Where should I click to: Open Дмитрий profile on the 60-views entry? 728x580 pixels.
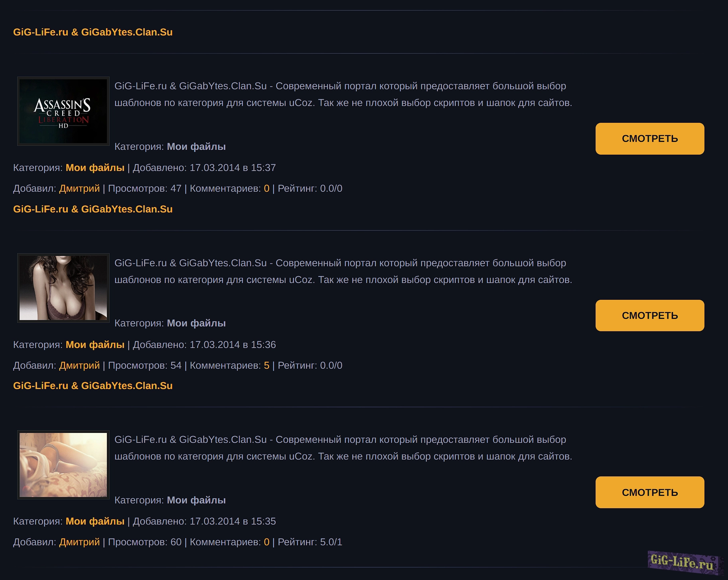click(x=79, y=542)
